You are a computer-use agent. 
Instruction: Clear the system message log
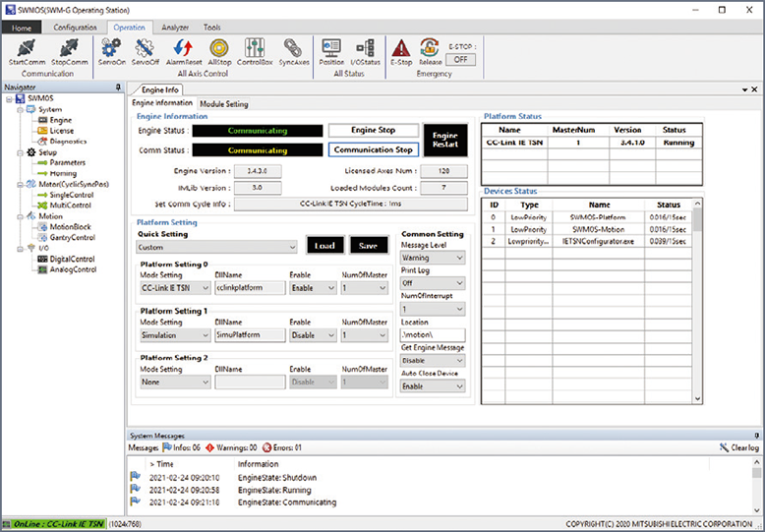tap(739, 447)
